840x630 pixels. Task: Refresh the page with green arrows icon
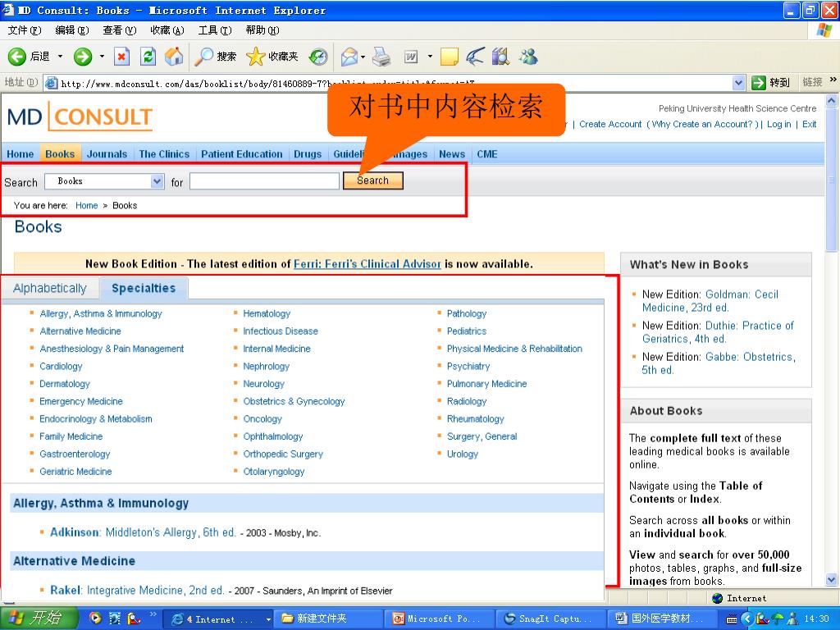click(x=148, y=57)
